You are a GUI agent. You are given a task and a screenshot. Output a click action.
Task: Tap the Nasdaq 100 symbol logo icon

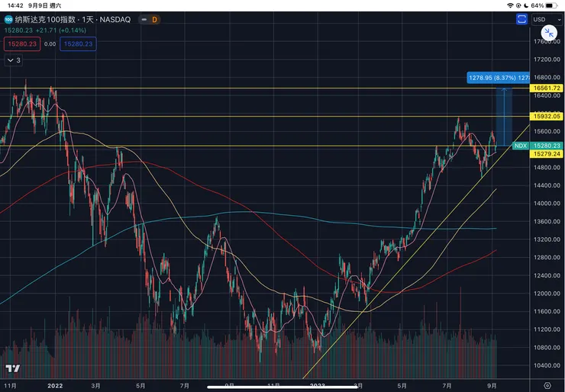pyautogui.click(x=8, y=19)
